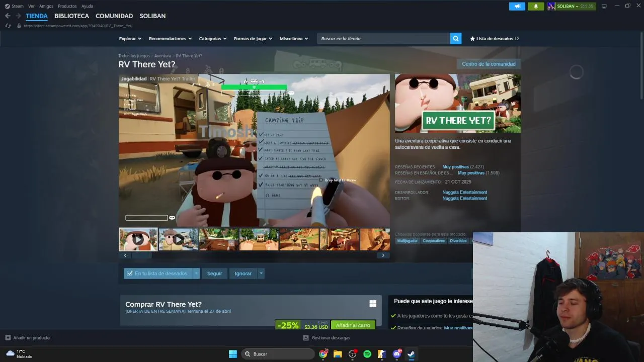Click the Ignorar button

(x=243, y=274)
